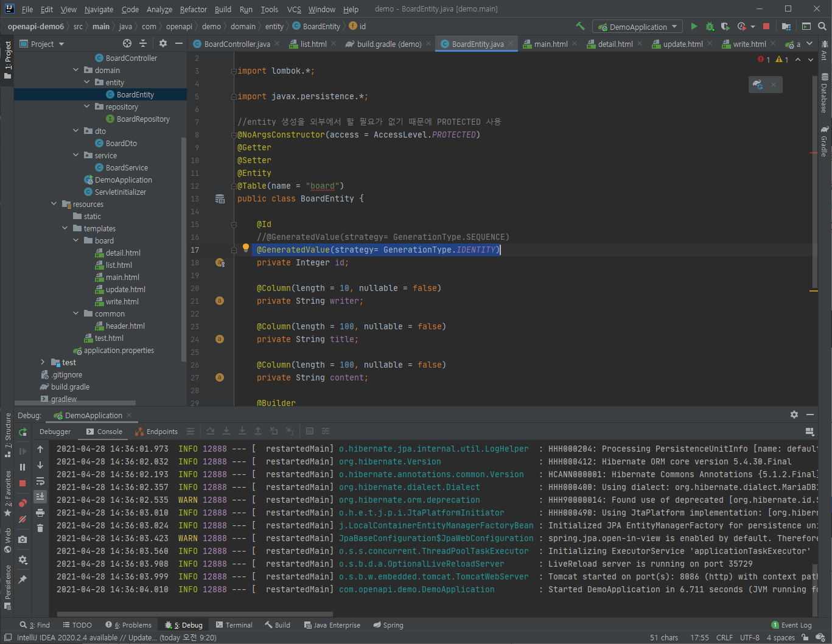Click the Rerun DemoApplication icon in the Debug panel
832x644 pixels.
pyautogui.click(x=23, y=432)
